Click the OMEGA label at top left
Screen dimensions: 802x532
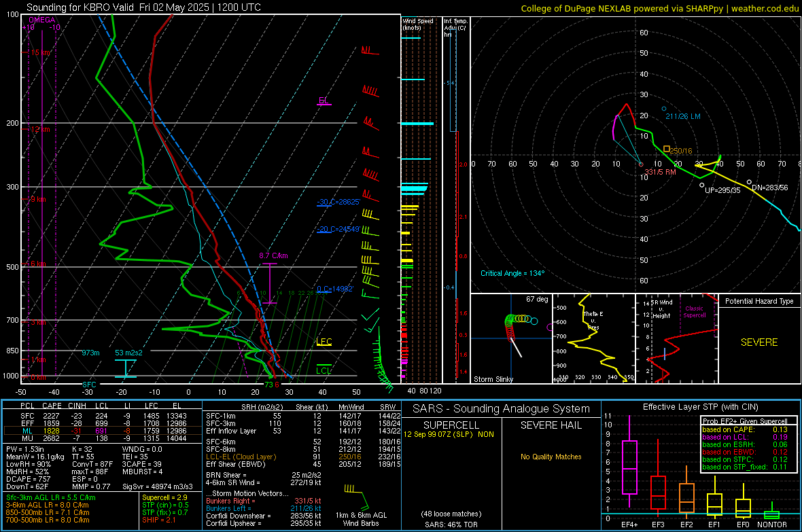tap(42, 20)
